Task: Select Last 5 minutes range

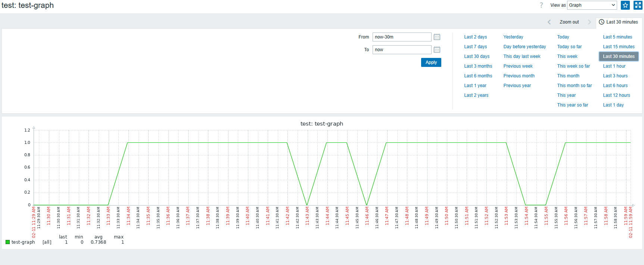Action: (x=617, y=37)
